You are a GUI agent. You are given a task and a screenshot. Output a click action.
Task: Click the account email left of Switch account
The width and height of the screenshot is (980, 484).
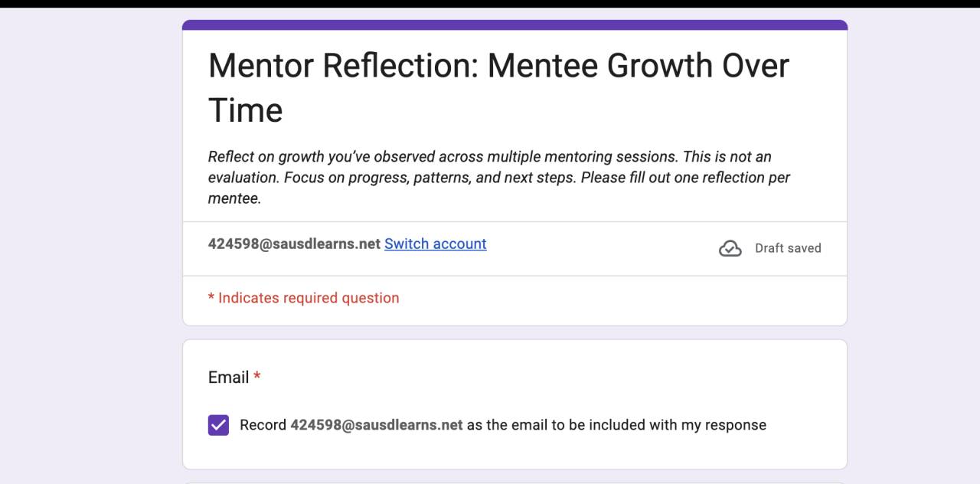click(294, 244)
